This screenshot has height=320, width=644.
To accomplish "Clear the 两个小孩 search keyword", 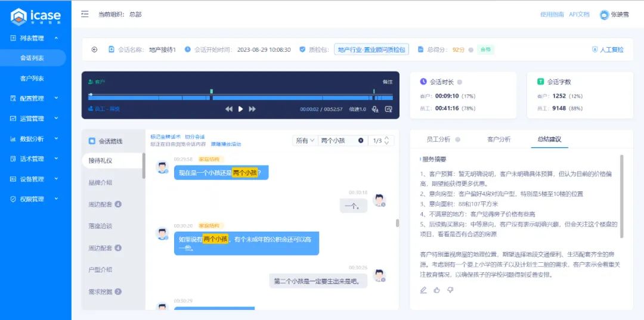I will coord(361,141).
